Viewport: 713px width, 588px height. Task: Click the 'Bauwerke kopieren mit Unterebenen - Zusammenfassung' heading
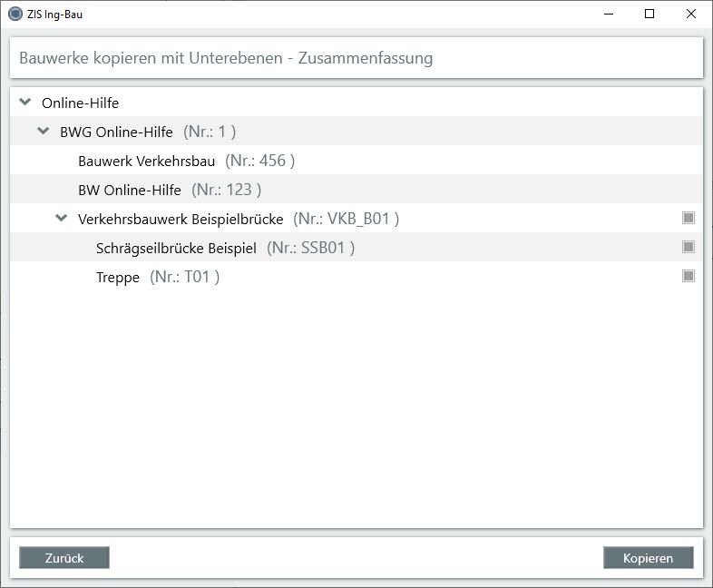coord(226,58)
